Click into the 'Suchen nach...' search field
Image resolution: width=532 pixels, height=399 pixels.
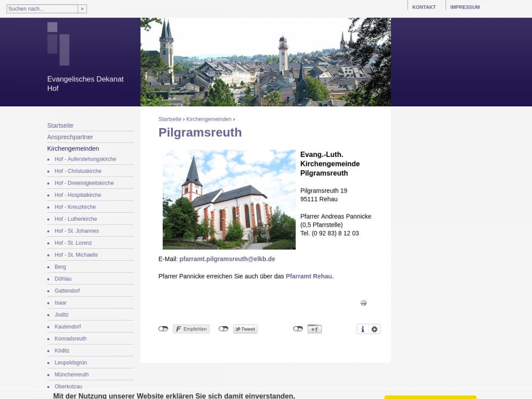(x=42, y=9)
